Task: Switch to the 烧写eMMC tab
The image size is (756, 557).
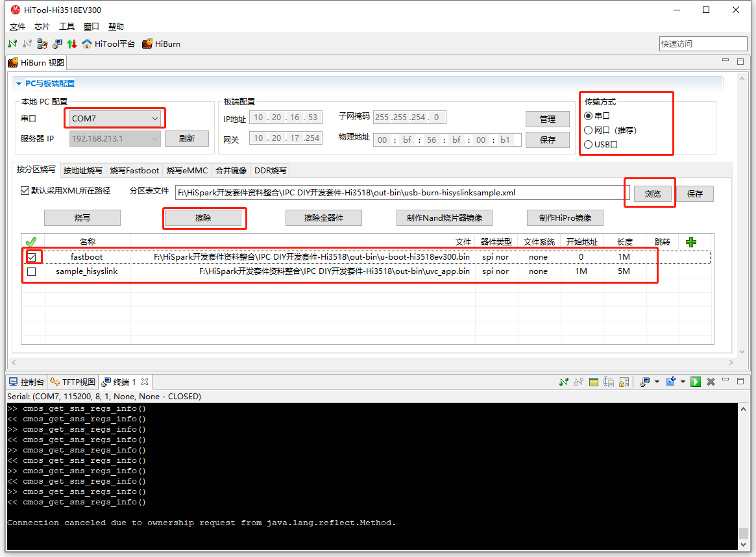Action: click(x=187, y=170)
